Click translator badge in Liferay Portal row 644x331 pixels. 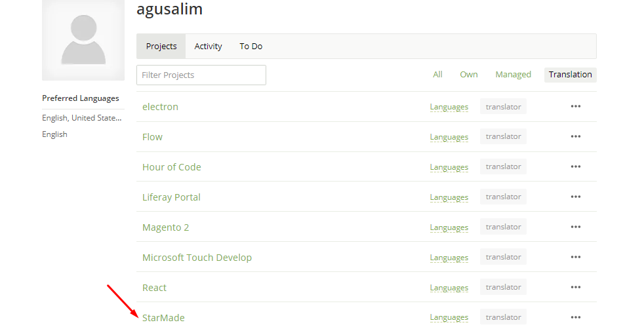click(x=503, y=197)
